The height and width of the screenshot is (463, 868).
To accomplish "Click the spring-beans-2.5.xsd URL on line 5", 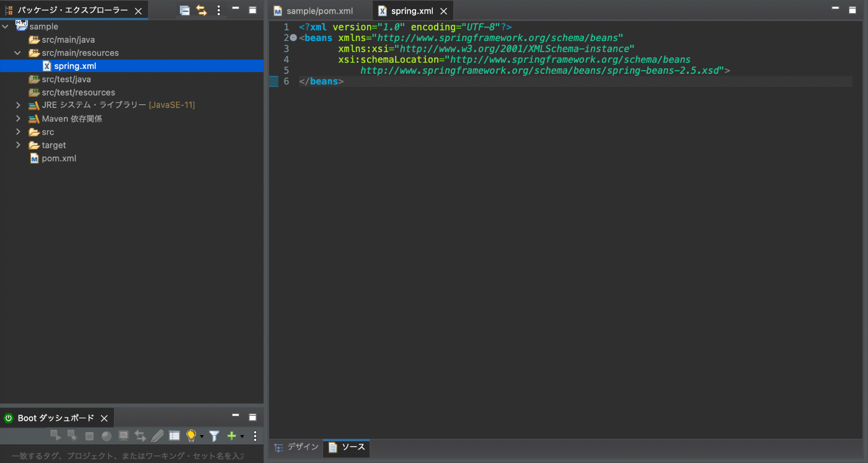I will click(x=539, y=71).
